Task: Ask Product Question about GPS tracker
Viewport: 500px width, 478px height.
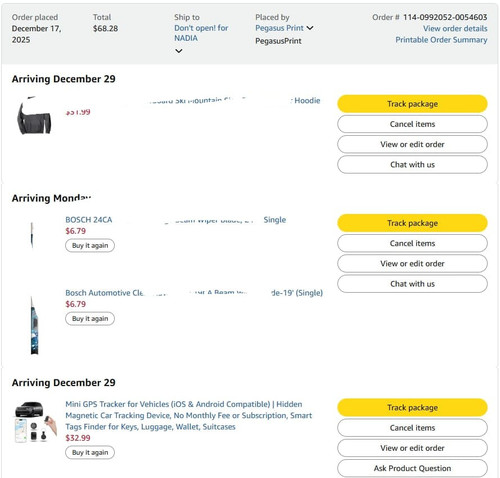Action: pos(412,468)
